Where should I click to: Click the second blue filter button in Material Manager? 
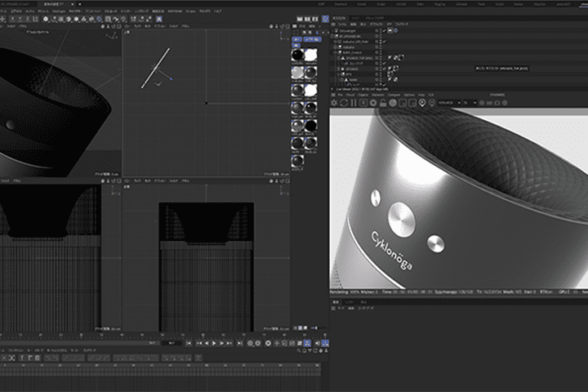point(312,39)
